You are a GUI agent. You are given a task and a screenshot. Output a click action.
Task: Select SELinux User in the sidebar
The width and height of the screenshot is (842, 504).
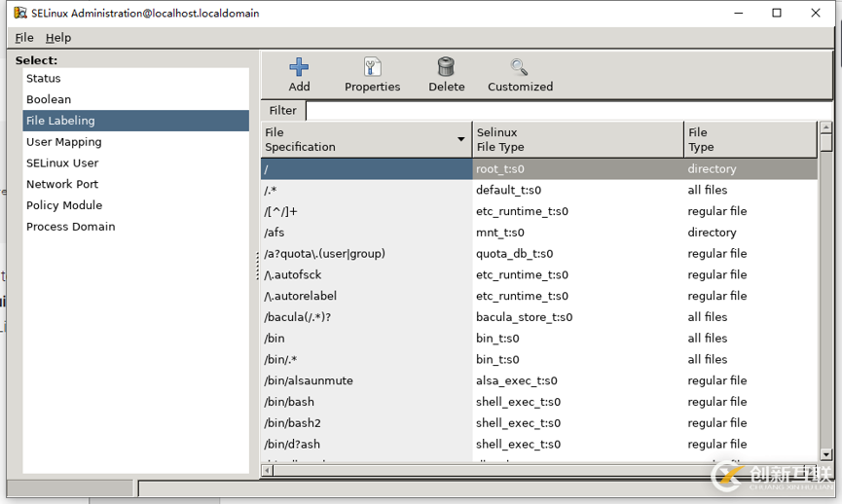tap(136, 163)
